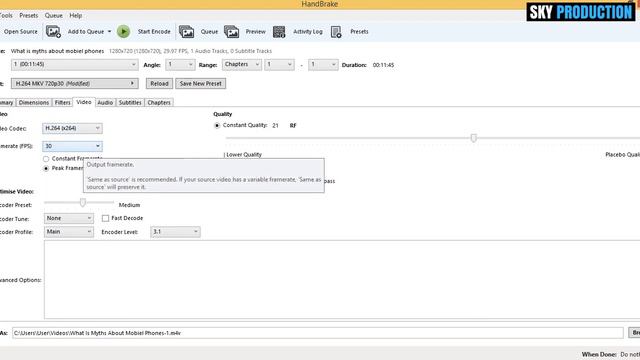The height and width of the screenshot is (360, 640).
Task: Switch to the Chapters tab
Action: pos(159,102)
